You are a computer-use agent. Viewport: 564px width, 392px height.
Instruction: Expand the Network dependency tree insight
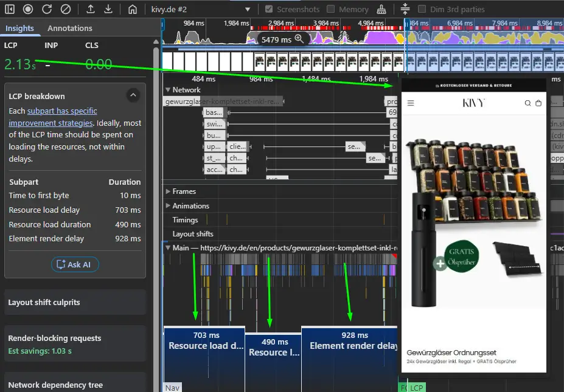[75, 383]
